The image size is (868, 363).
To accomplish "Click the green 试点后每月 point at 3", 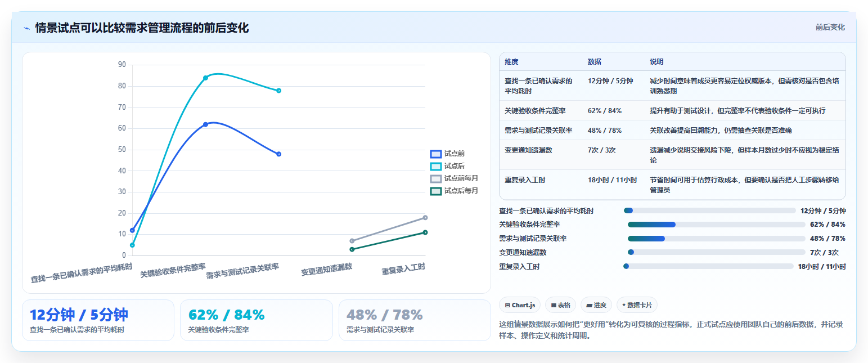I will tap(352, 249).
